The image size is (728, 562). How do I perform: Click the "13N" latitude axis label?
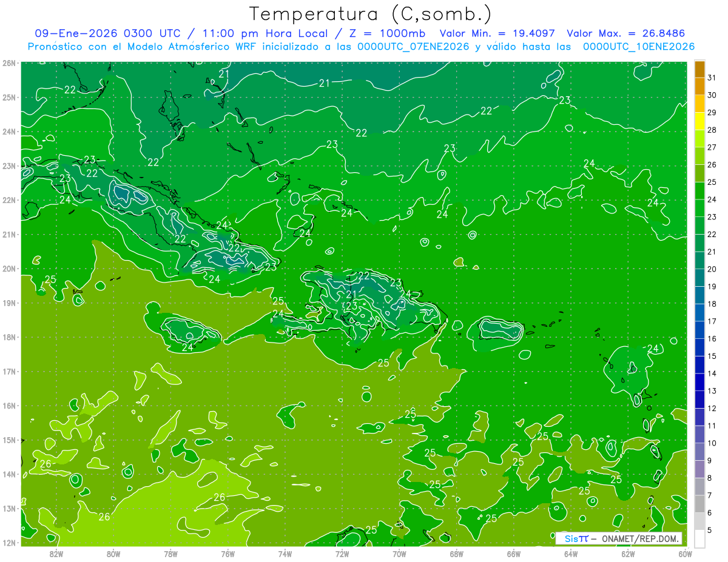coord(9,509)
